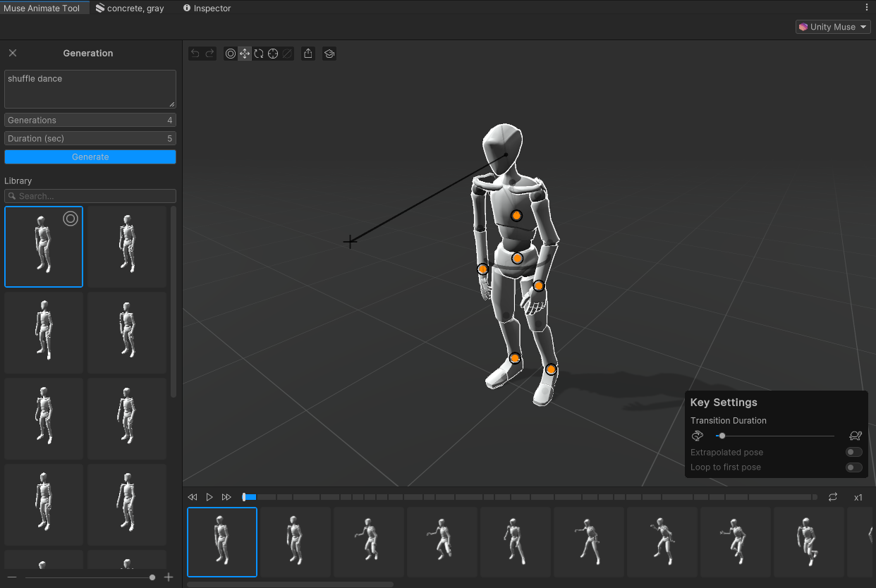This screenshot has width=876, height=588.
Task: Switch to the concrete, gray tab
Action: click(130, 8)
